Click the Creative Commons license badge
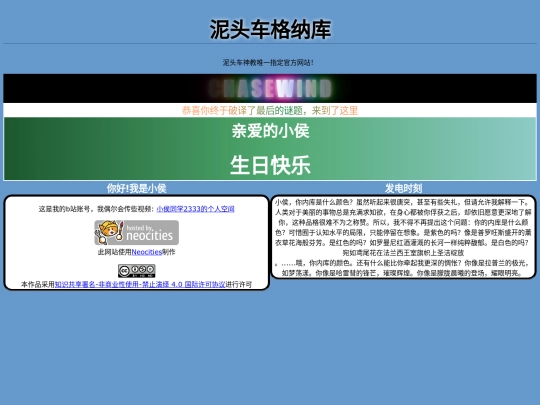 [x=137, y=271]
